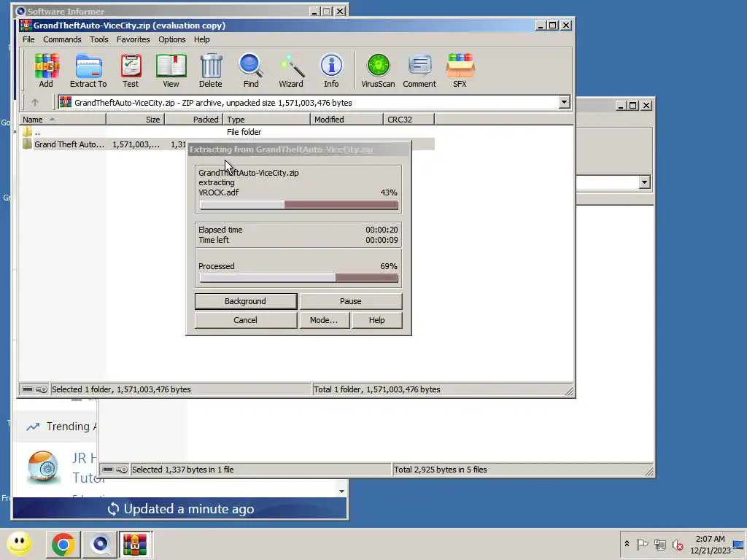Click the Comment toolbar icon
Viewport: 747px width, 560px height.
click(x=419, y=70)
